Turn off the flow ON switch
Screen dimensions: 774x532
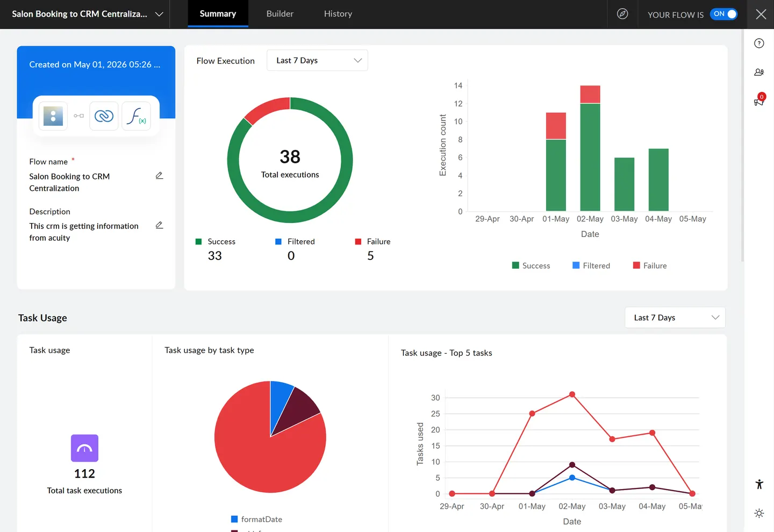723,14
